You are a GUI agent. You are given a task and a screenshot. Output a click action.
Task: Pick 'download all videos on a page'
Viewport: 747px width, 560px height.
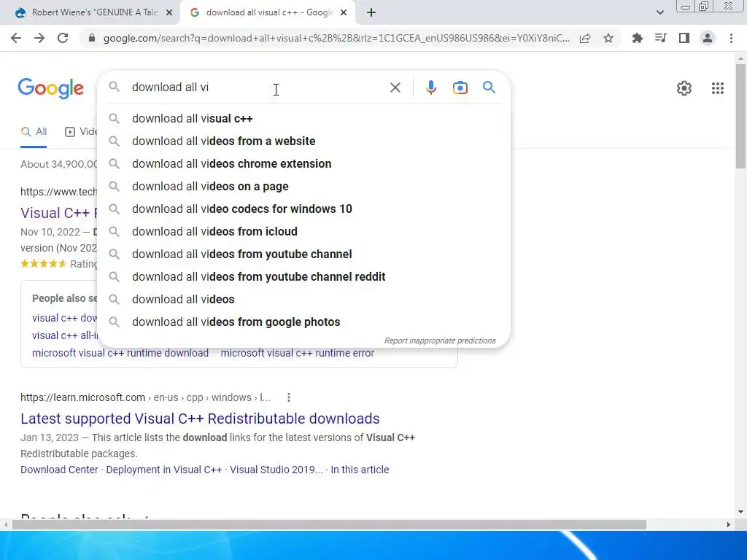[303, 186]
